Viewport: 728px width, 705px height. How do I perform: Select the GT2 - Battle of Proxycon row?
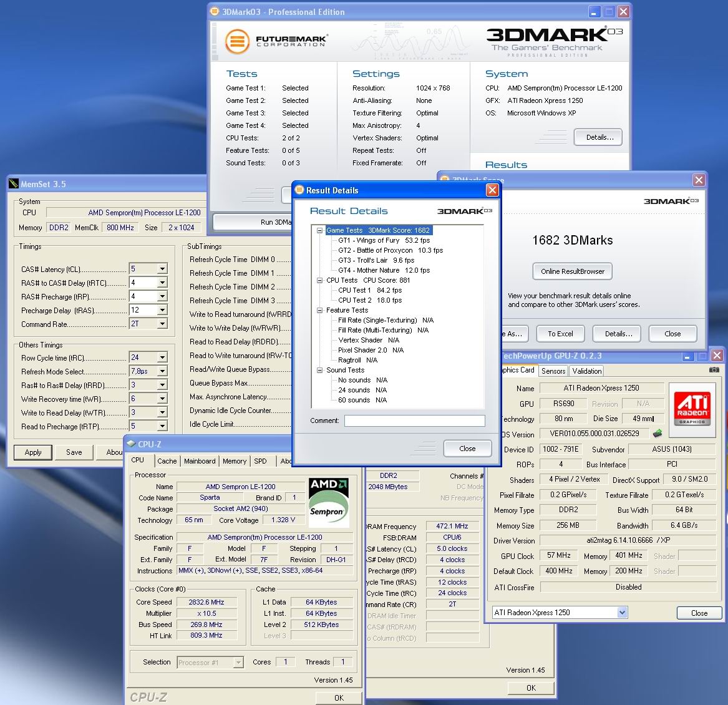coord(391,250)
